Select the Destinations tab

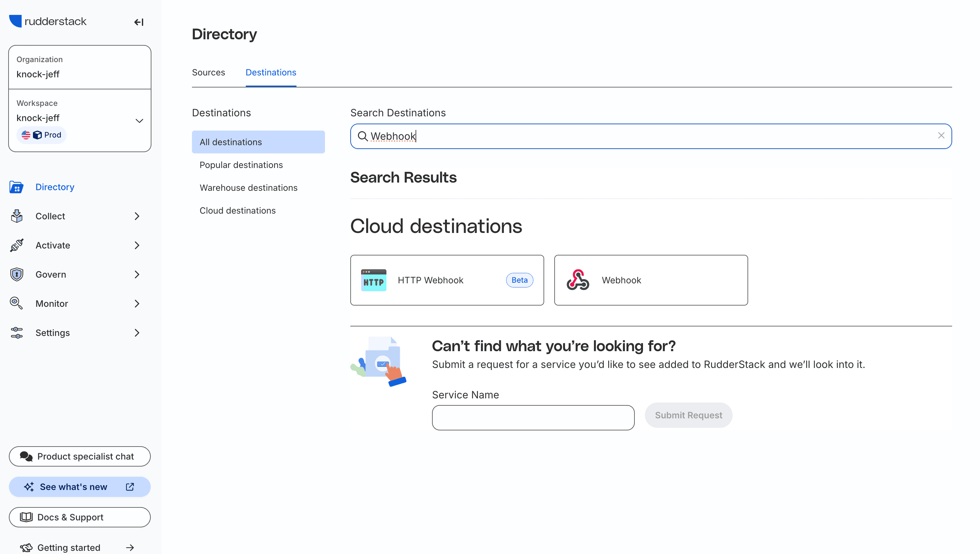point(270,72)
